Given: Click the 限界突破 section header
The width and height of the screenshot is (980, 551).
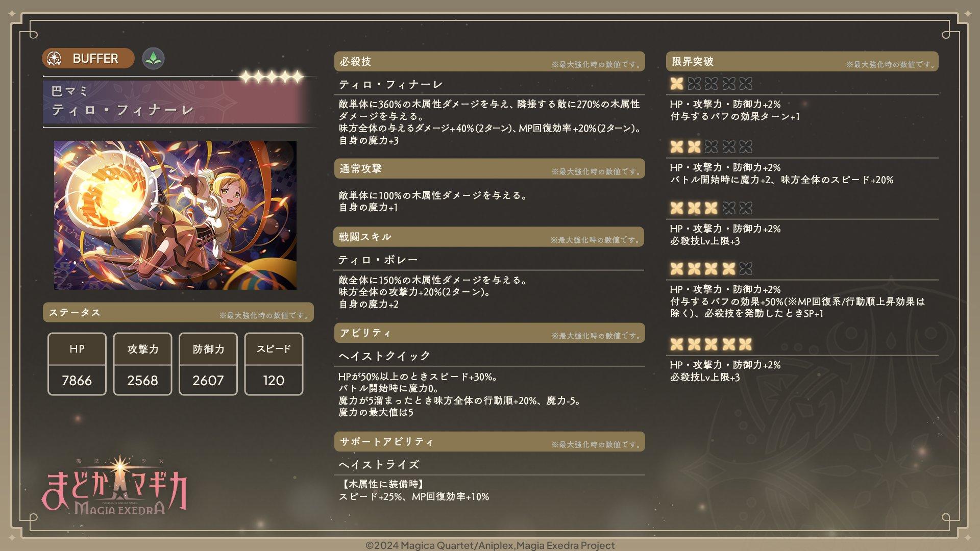Looking at the screenshot, I should [802, 62].
